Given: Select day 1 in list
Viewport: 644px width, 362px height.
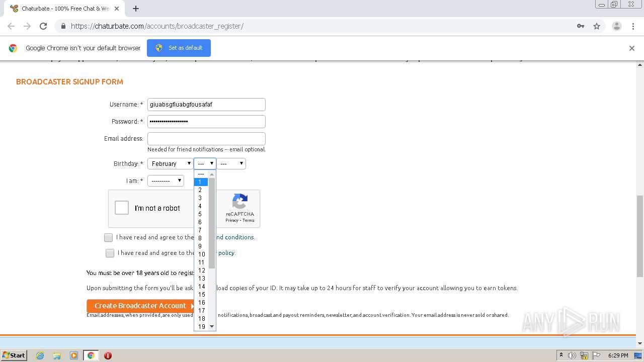Looking at the screenshot, I should pyautogui.click(x=201, y=182).
